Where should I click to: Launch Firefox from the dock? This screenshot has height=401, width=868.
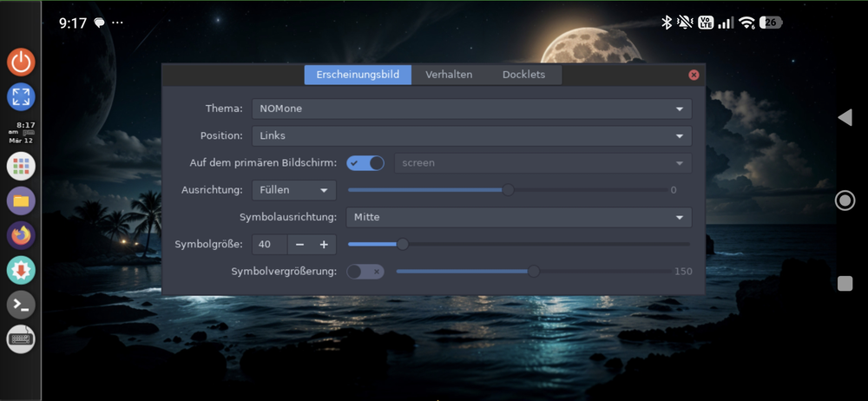(21, 235)
